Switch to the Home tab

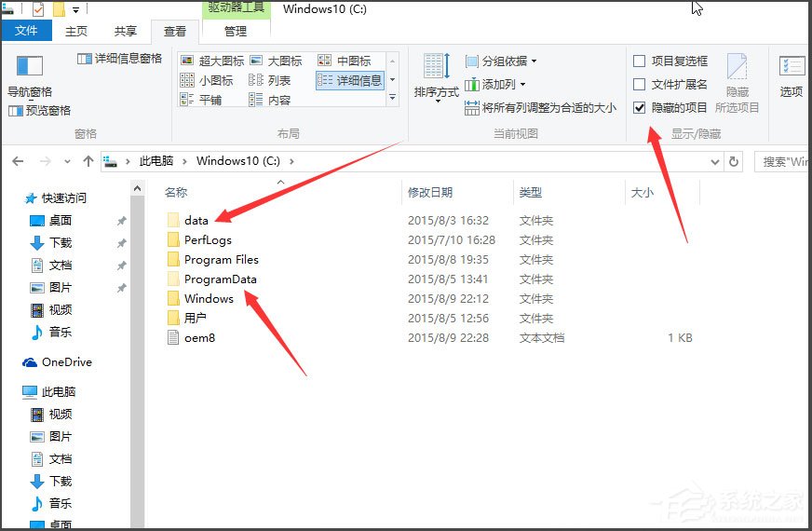pyautogui.click(x=76, y=31)
